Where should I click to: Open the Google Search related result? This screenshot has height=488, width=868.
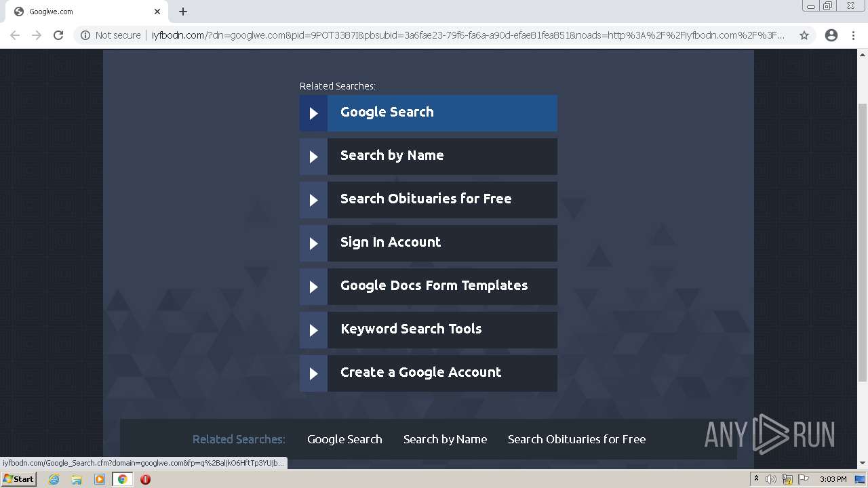pos(429,113)
